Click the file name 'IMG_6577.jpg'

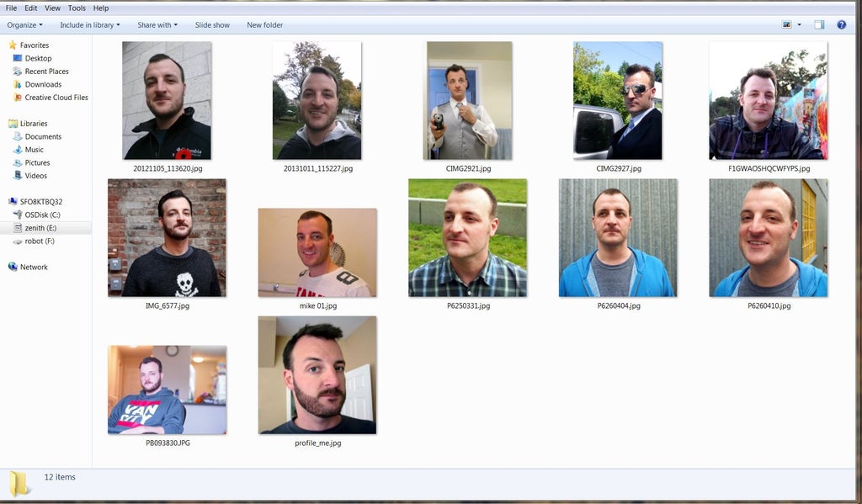[168, 305]
